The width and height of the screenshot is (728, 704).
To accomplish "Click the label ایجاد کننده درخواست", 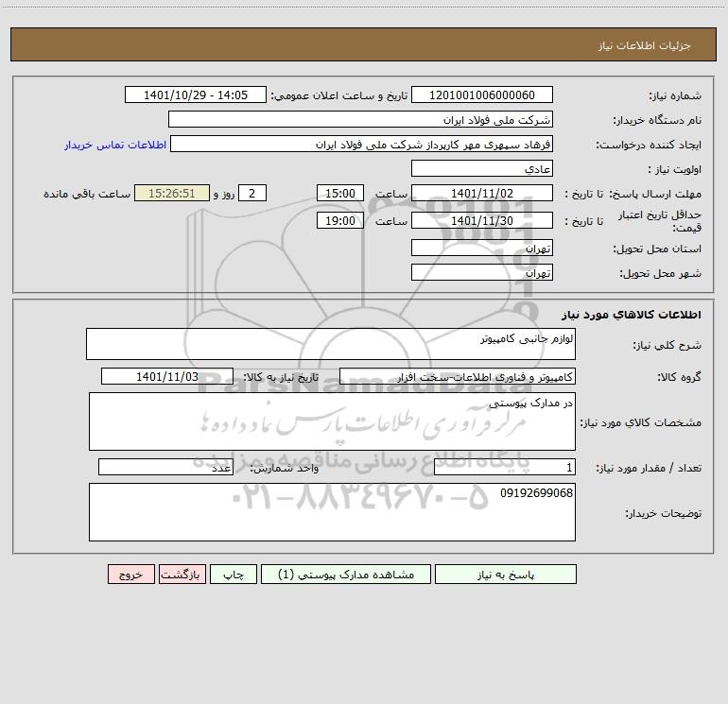I will [x=649, y=145].
